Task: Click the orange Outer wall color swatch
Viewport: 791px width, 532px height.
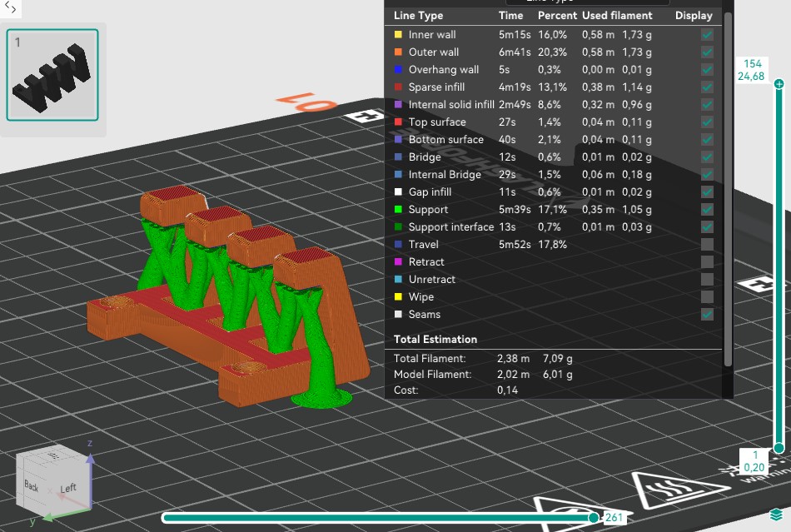Action: coord(398,52)
